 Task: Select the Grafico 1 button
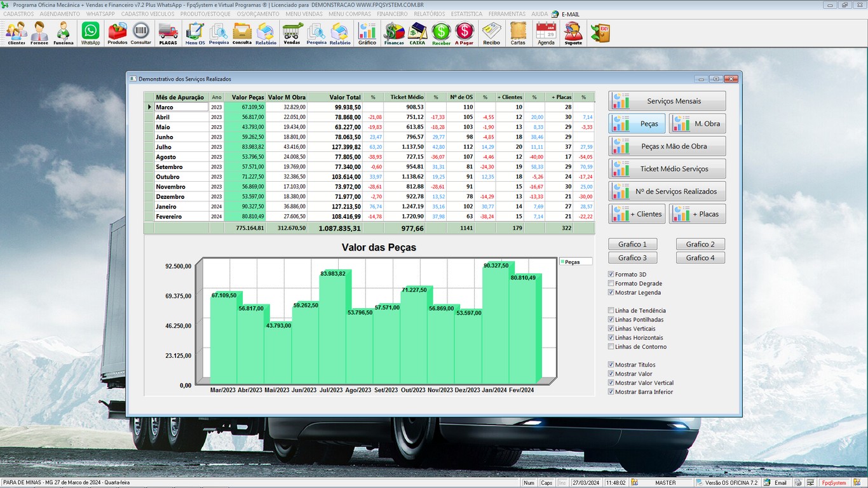click(633, 244)
